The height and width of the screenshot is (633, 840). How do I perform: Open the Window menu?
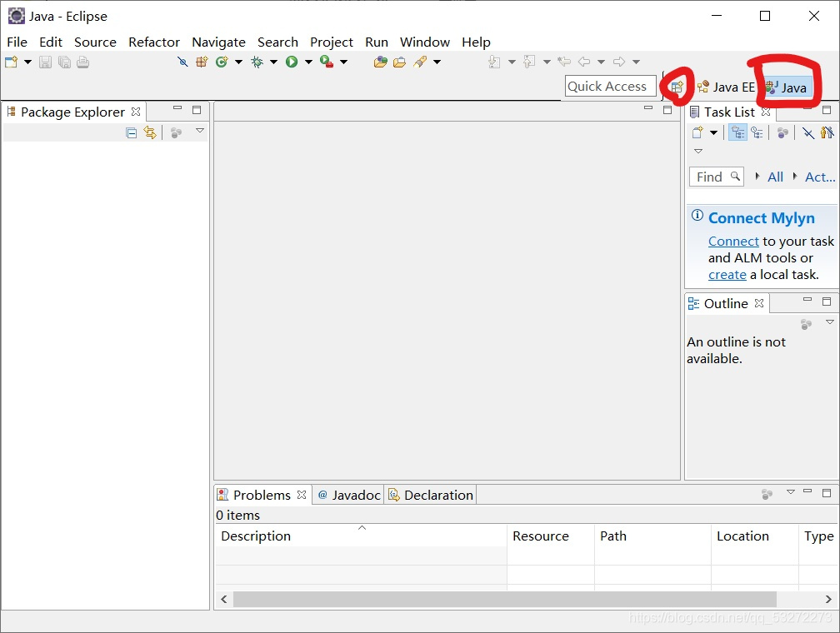pos(425,42)
